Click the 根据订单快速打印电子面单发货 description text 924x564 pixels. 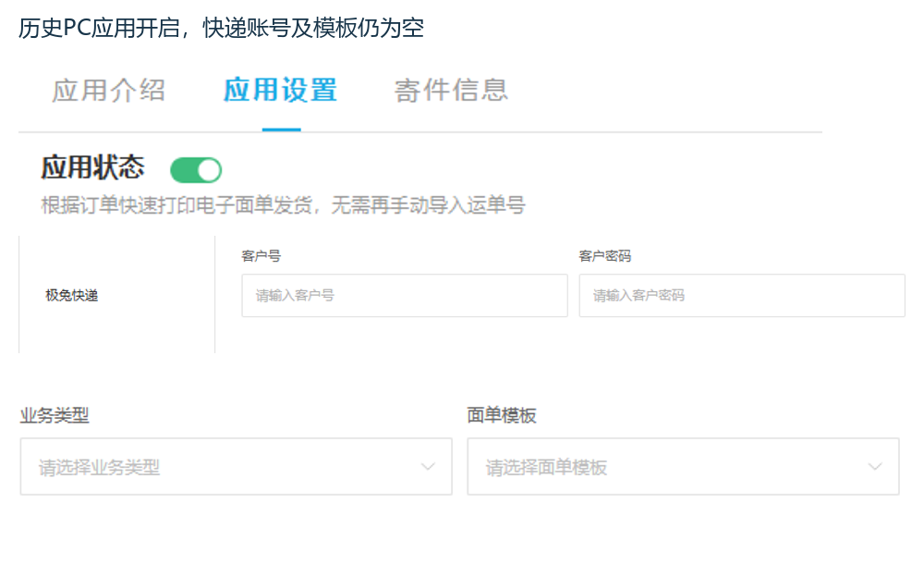(283, 205)
